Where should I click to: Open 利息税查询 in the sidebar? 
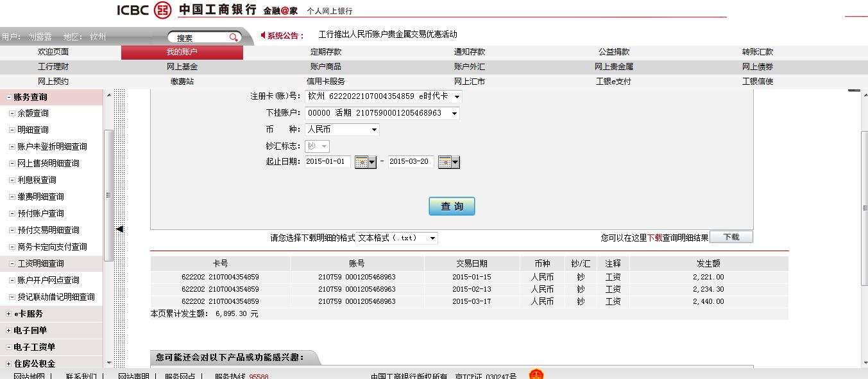click(37, 181)
